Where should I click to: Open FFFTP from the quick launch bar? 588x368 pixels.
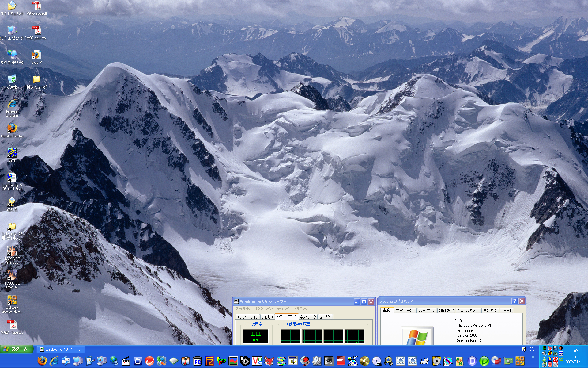coord(221,361)
